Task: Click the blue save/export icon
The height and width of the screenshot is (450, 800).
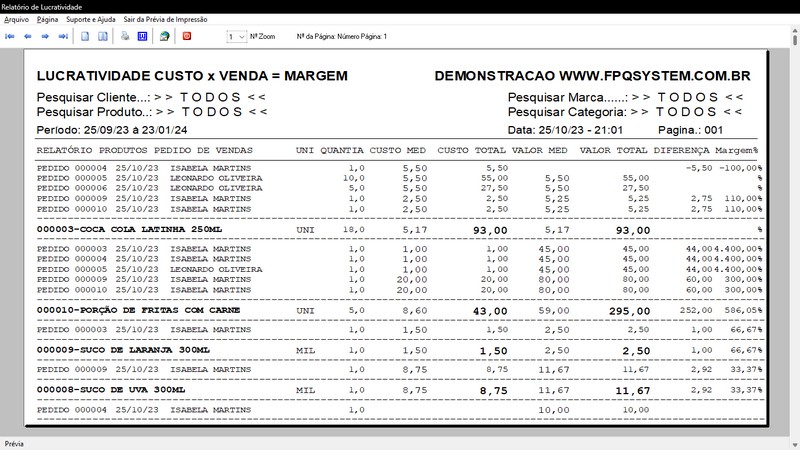Action: (x=142, y=36)
